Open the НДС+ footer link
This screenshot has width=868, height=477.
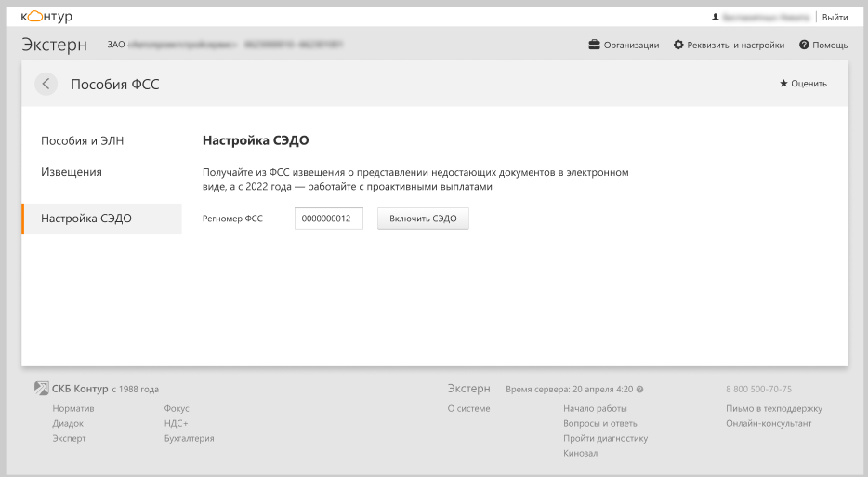[176, 424]
